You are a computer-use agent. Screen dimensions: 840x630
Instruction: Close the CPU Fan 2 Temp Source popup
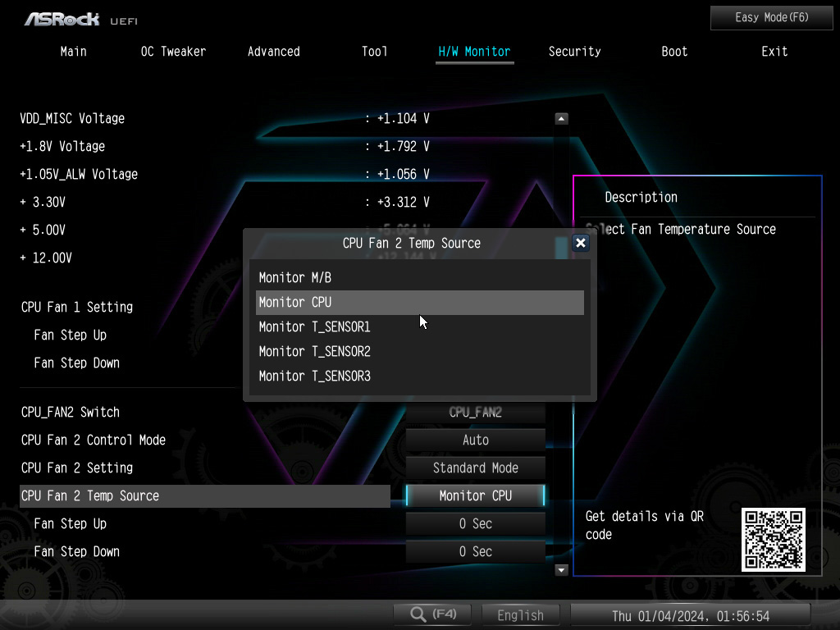click(580, 243)
